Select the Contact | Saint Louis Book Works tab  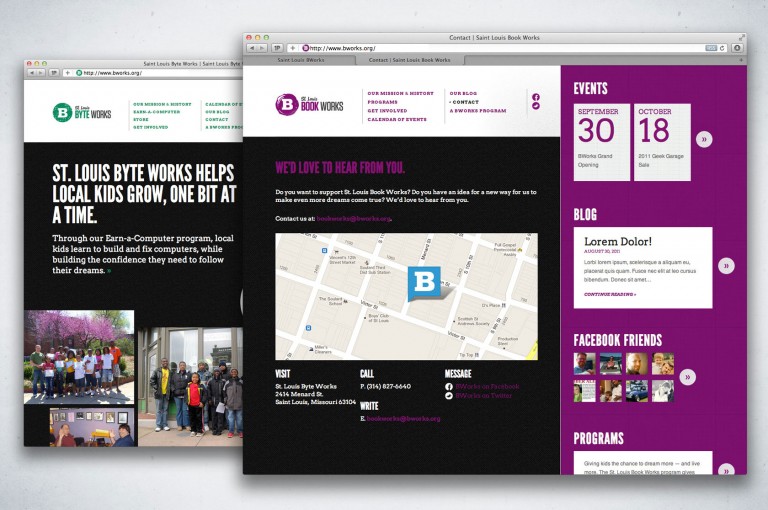(x=409, y=60)
